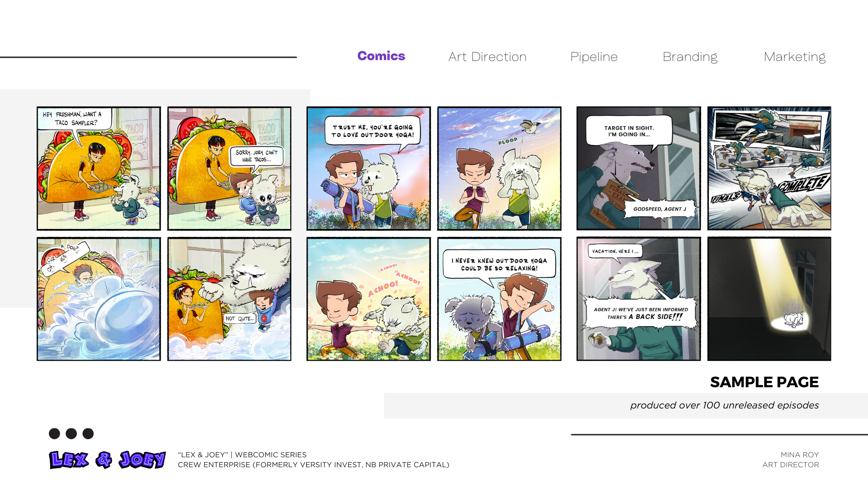Click the dark spotlight comic panel
868x488 pixels.
point(769,299)
